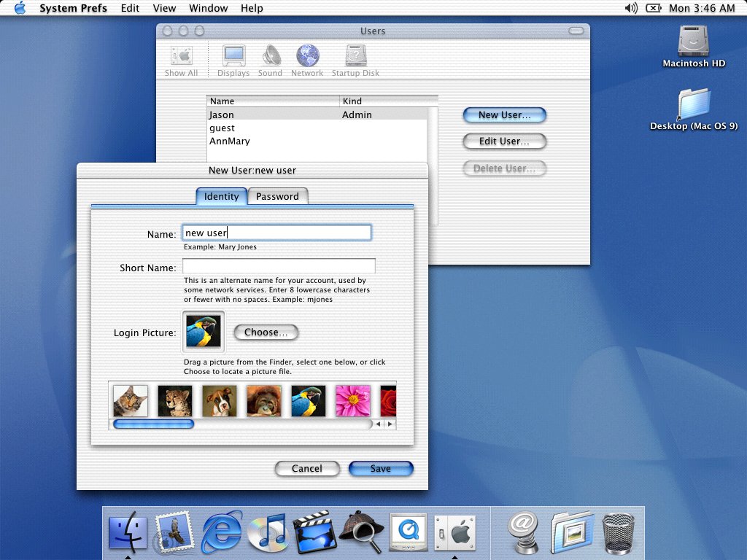Open the System Prefs menu
Image resolution: width=747 pixels, height=560 pixels.
click(x=73, y=8)
